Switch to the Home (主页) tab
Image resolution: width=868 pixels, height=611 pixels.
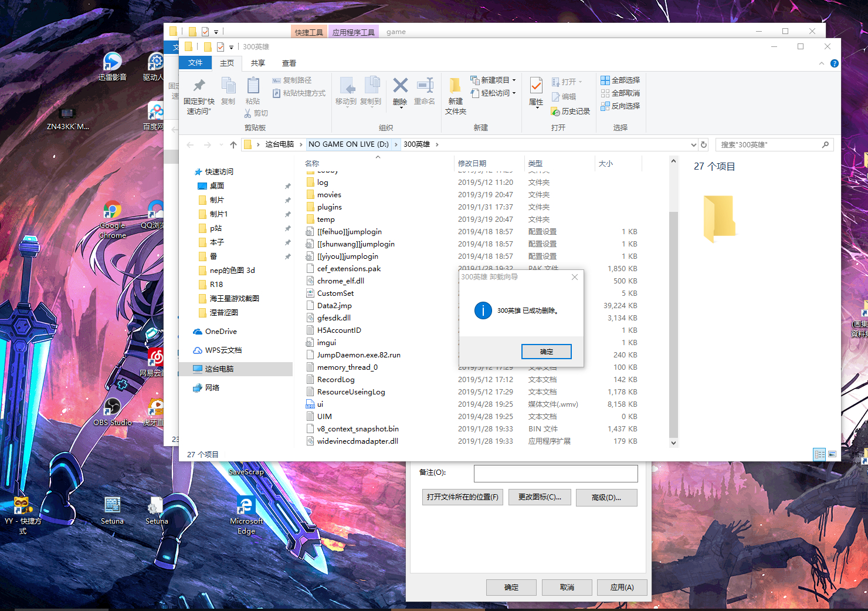click(x=227, y=63)
